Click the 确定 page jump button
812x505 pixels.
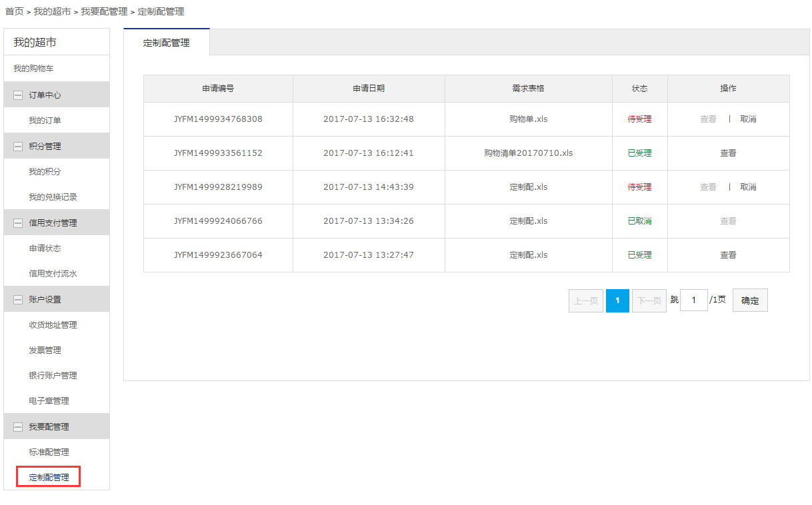pyautogui.click(x=750, y=300)
